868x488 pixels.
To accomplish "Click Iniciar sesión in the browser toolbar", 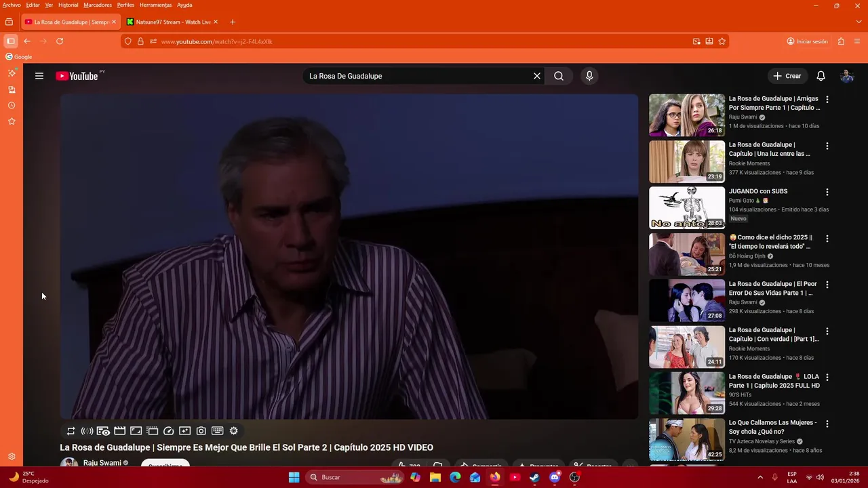I will tap(807, 41).
